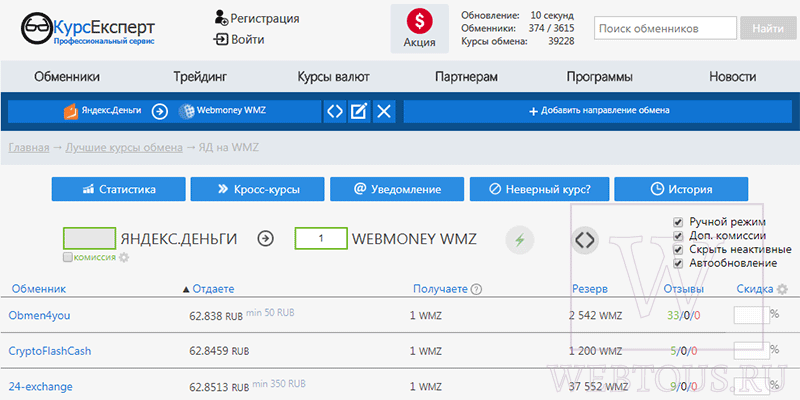
Task: Click the Неверный курс? button
Action: point(540,189)
